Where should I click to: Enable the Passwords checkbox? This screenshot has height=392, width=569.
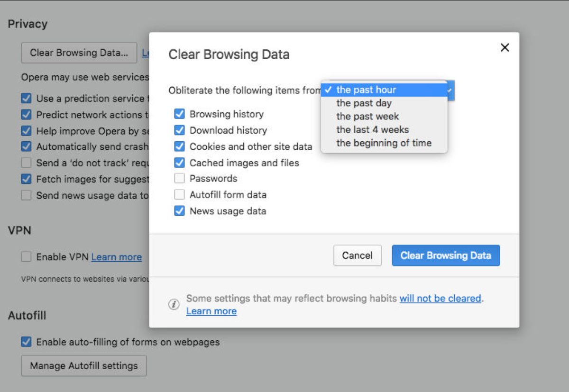pyautogui.click(x=179, y=179)
